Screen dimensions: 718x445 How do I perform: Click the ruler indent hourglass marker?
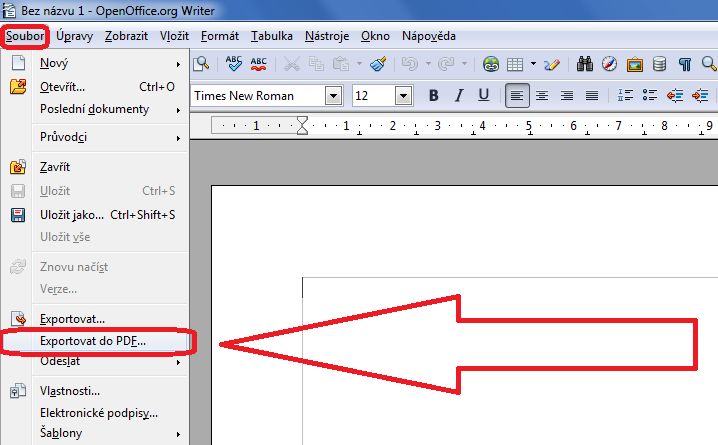click(302, 125)
